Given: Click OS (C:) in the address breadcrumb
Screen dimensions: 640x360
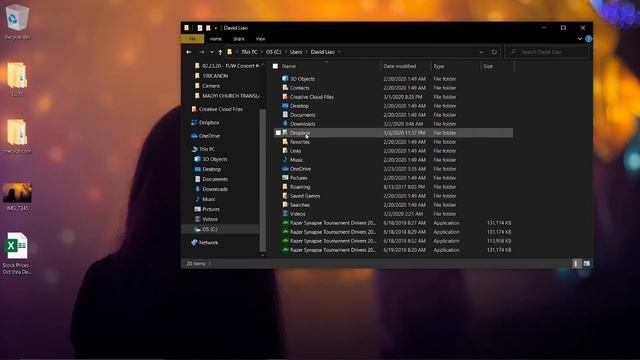Looking at the screenshot, I should [x=273, y=52].
